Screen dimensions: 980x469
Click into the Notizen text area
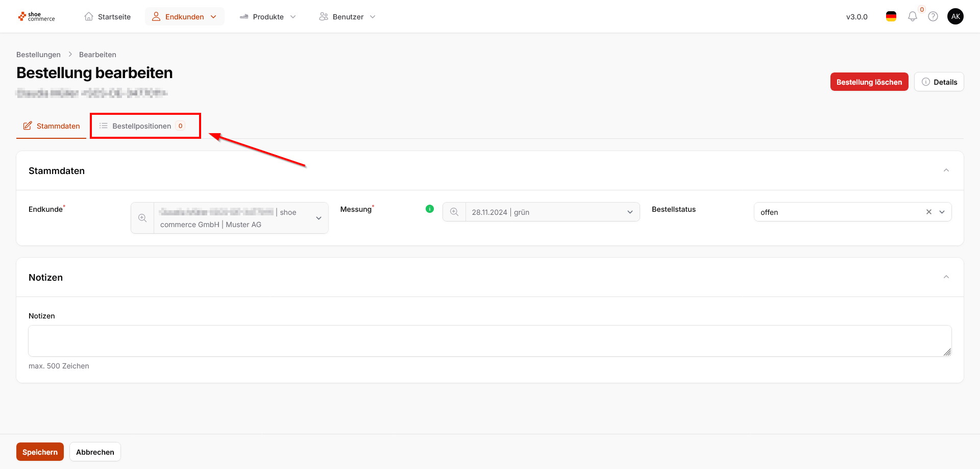click(x=489, y=340)
